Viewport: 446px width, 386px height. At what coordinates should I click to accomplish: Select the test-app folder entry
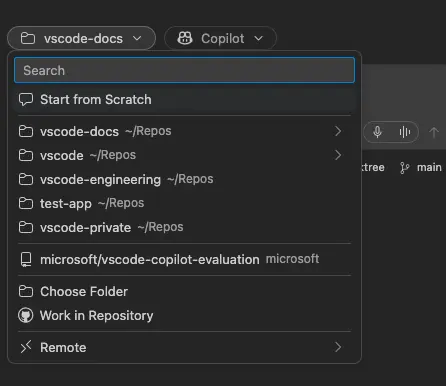tap(184, 203)
